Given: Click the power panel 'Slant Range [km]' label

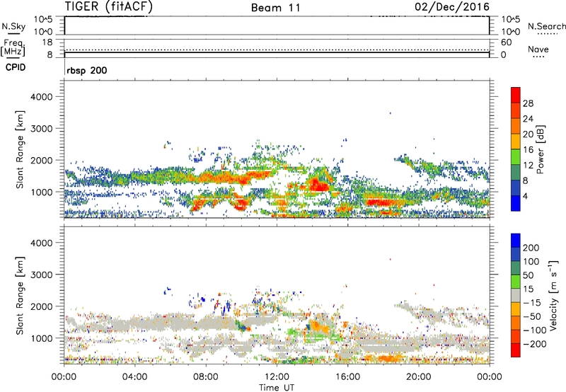Looking at the screenshot, I should [20, 149].
